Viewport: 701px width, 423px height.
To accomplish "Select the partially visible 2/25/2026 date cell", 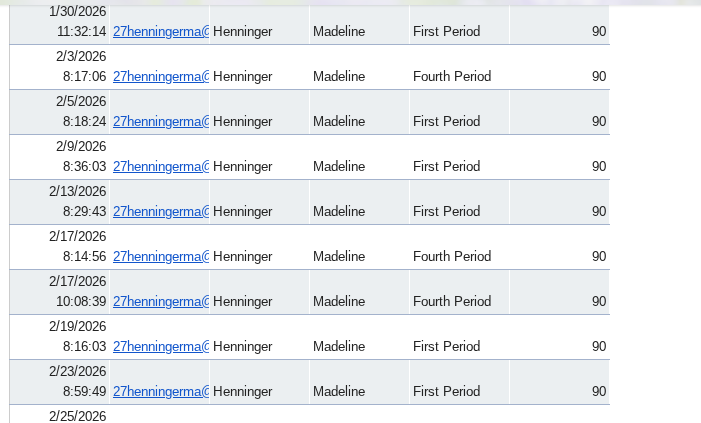I will [60, 415].
